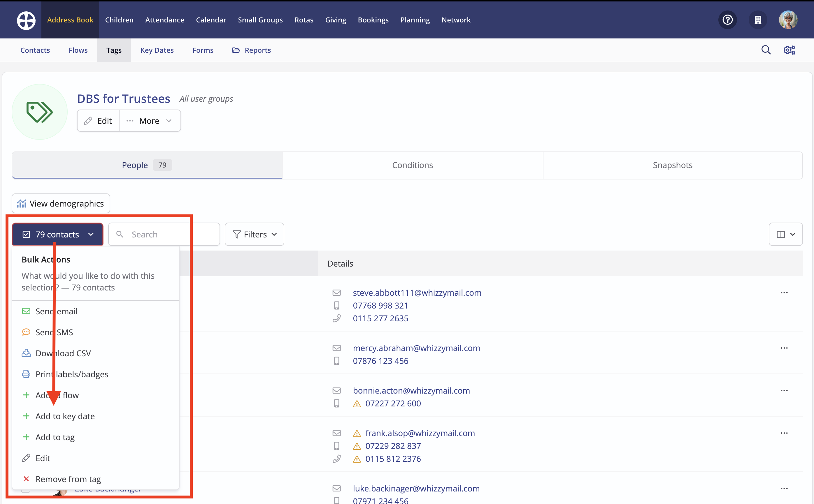This screenshot has height=504, width=814.
Task: Open the Filters dropdown
Action: click(x=254, y=234)
